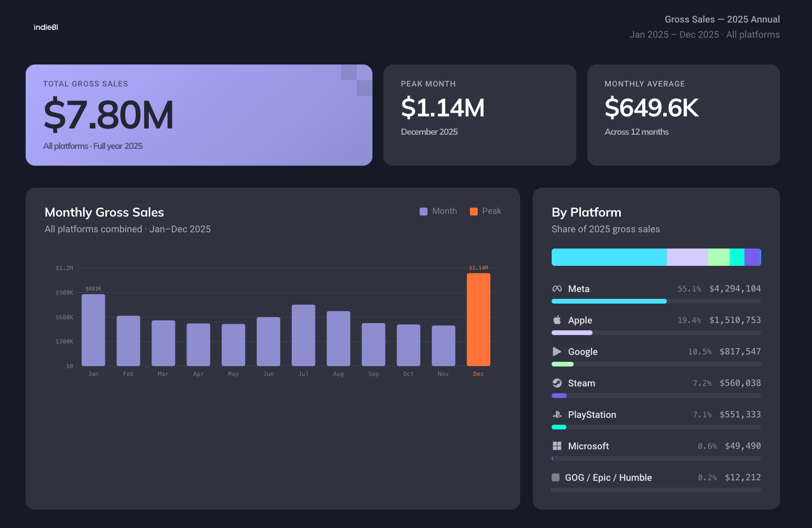812x528 pixels.
Task: Click the Apple value $1,510,753
Action: pos(735,320)
